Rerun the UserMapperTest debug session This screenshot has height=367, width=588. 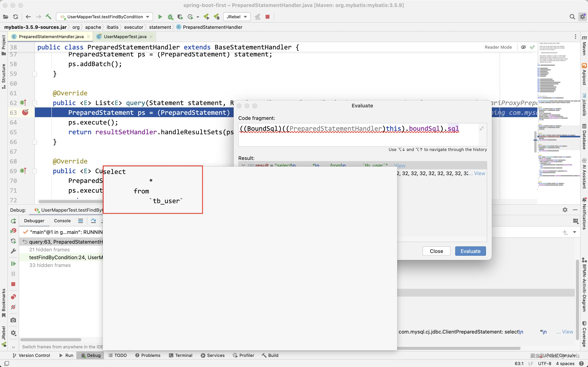(13, 221)
